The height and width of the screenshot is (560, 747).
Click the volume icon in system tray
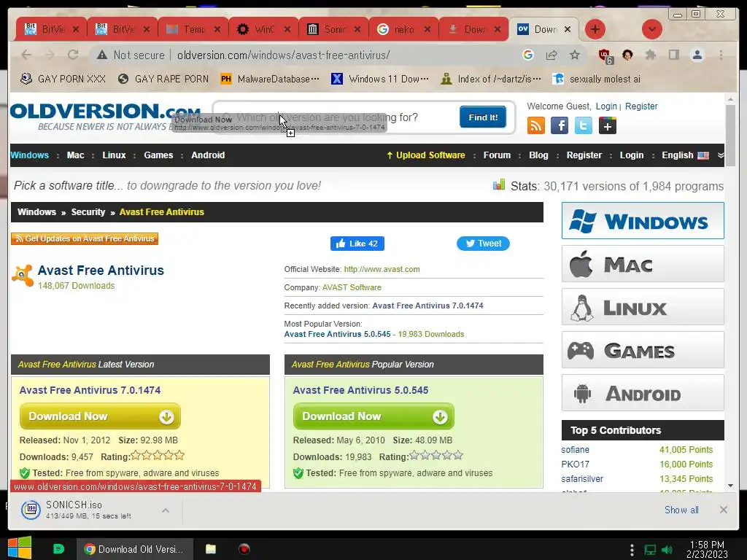pos(667,550)
